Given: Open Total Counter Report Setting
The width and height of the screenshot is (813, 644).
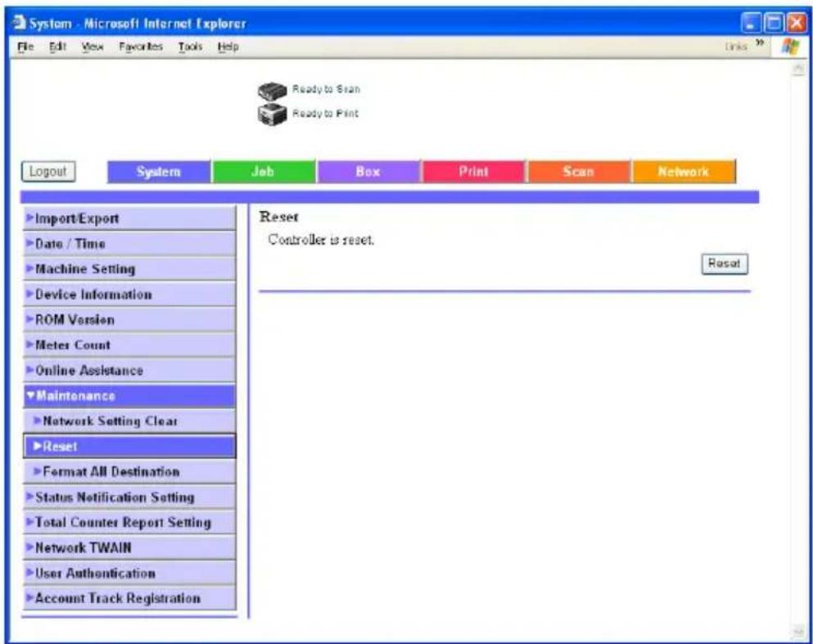Looking at the screenshot, I should 129,522.
